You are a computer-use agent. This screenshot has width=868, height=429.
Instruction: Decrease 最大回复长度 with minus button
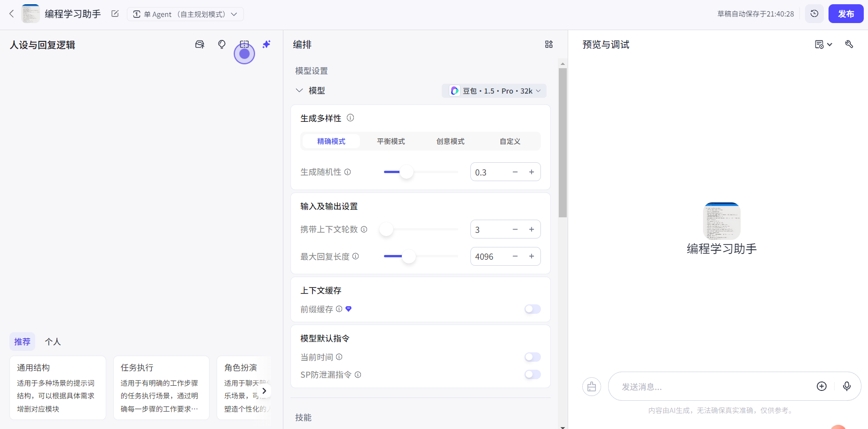tap(515, 256)
